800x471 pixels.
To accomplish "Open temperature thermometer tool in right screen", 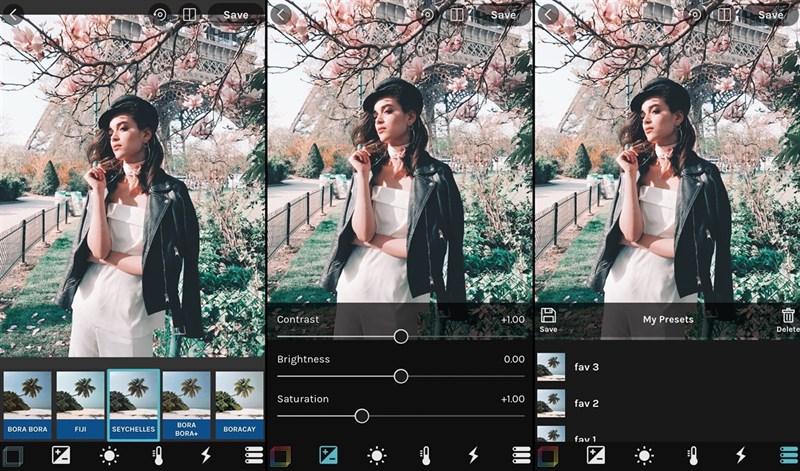I will pos(693,455).
